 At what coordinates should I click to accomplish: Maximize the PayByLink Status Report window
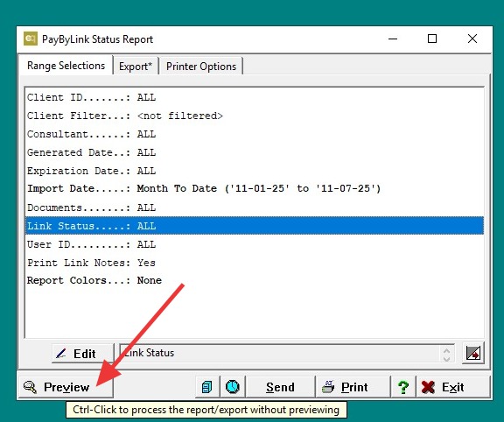pyautogui.click(x=432, y=39)
